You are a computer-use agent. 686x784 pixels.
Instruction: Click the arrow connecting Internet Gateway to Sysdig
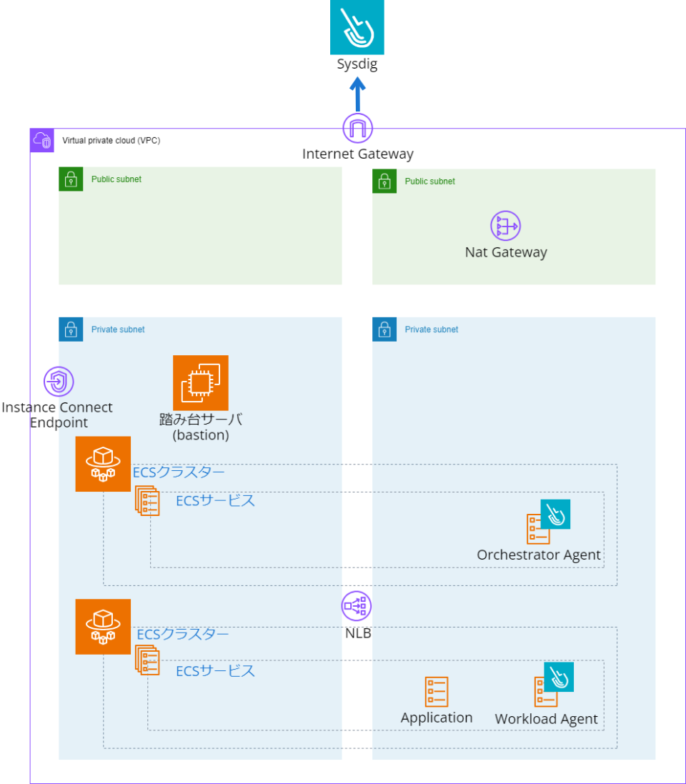coord(357,94)
